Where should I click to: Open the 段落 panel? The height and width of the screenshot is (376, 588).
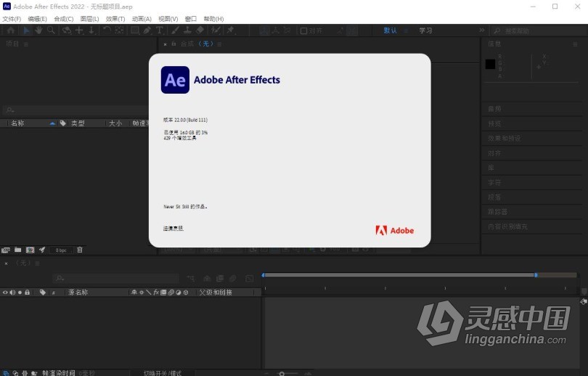coord(494,197)
